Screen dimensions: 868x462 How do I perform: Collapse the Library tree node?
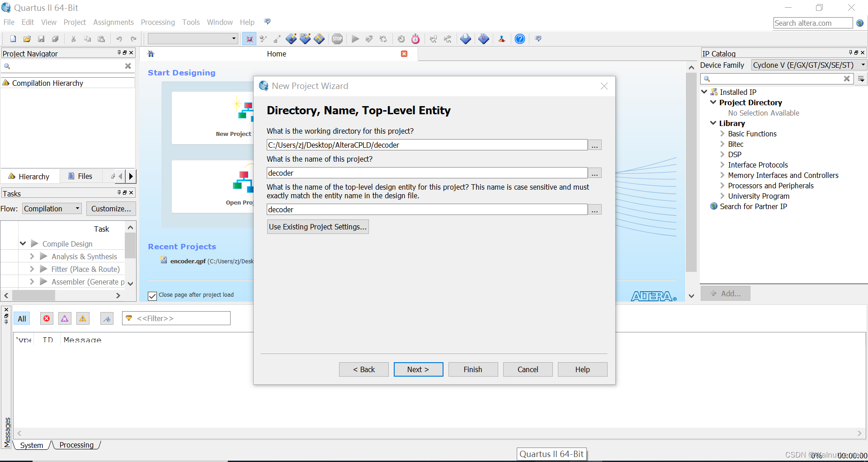(713, 123)
